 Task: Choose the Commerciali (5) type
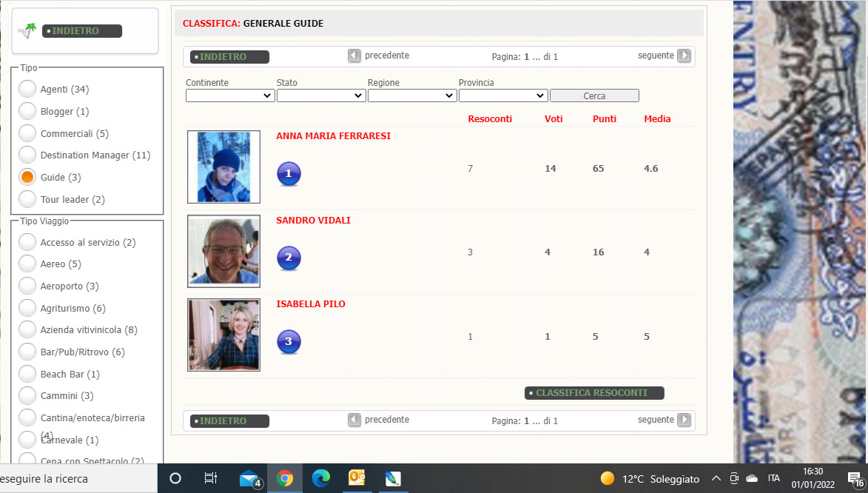pyautogui.click(x=27, y=133)
